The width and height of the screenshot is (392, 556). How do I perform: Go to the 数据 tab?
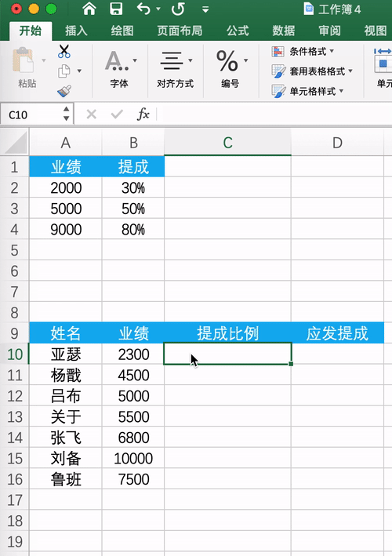(283, 31)
